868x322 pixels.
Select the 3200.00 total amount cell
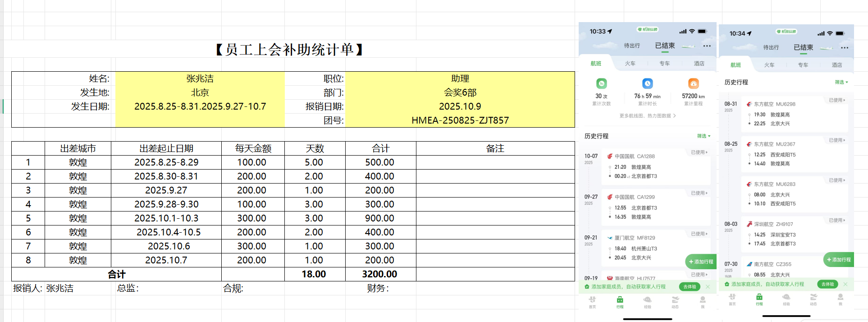pos(380,274)
